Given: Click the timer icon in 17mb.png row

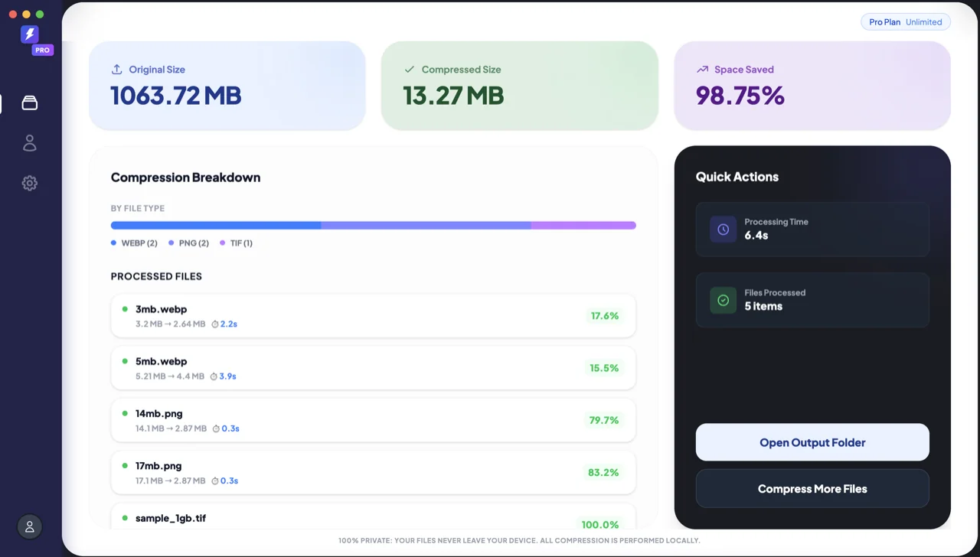Looking at the screenshot, I should pyautogui.click(x=215, y=480).
